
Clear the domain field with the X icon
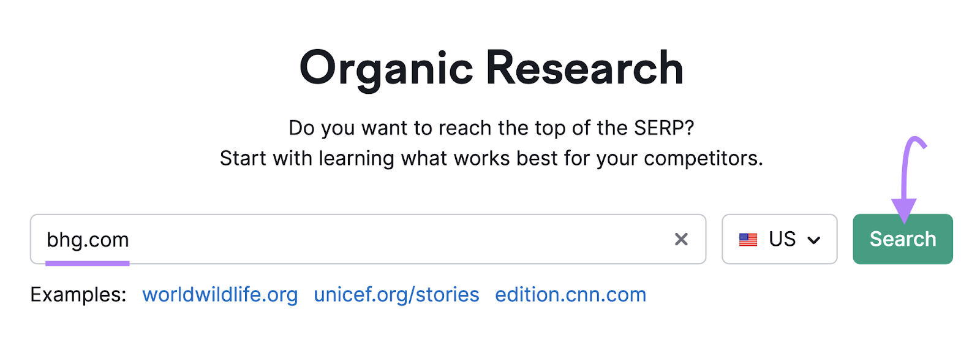click(681, 239)
